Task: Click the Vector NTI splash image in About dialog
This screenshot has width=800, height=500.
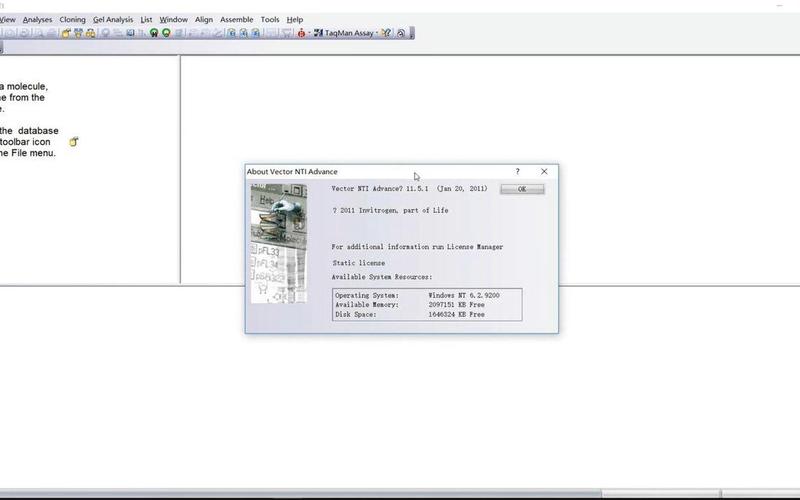Action: (278, 244)
